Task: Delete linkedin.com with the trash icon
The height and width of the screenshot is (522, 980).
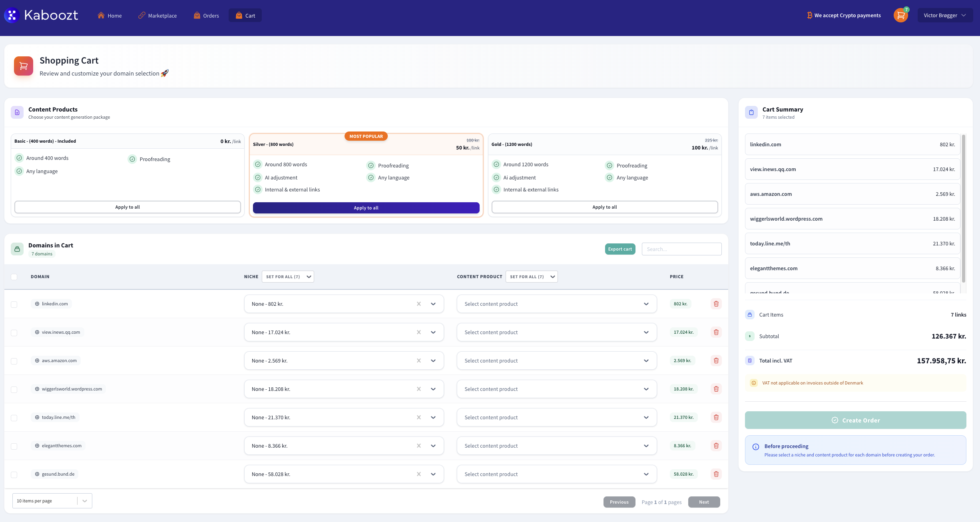Action: click(x=716, y=304)
